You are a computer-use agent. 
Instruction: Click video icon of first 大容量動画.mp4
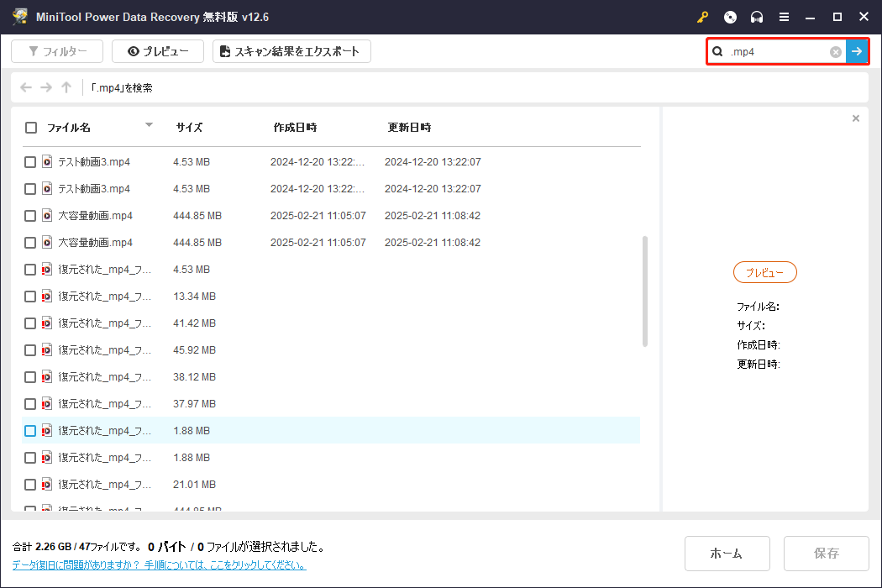(x=47, y=216)
